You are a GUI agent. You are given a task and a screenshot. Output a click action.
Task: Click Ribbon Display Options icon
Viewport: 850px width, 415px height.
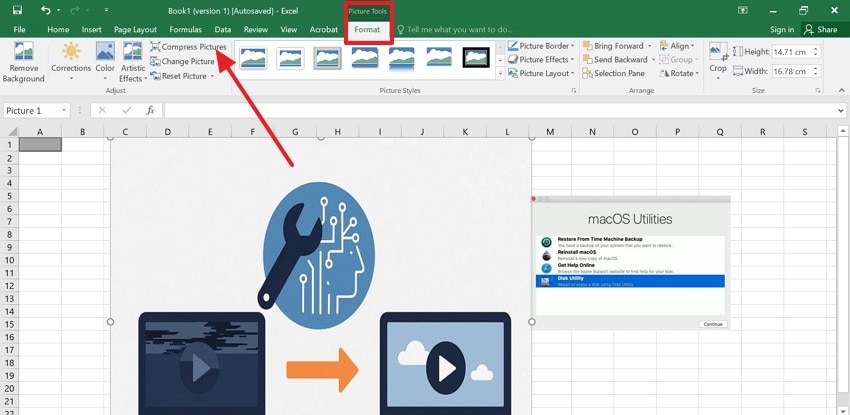(x=743, y=10)
